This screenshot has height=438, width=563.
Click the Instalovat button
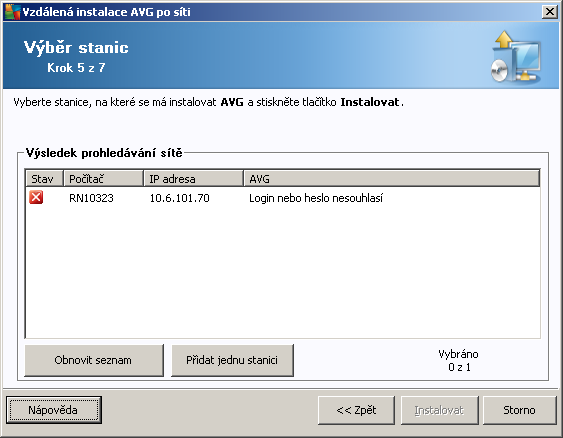[x=439, y=410]
